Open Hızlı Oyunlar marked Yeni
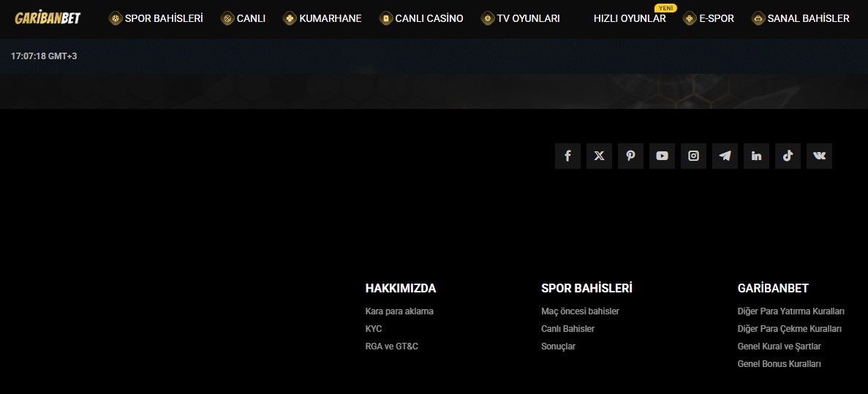The width and height of the screenshot is (868, 394). (629, 18)
